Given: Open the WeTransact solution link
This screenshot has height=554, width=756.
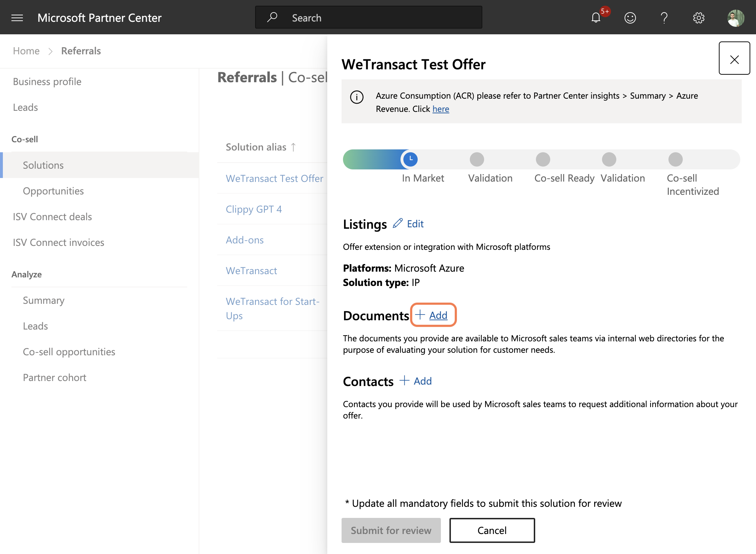Looking at the screenshot, I should point(251,271).
